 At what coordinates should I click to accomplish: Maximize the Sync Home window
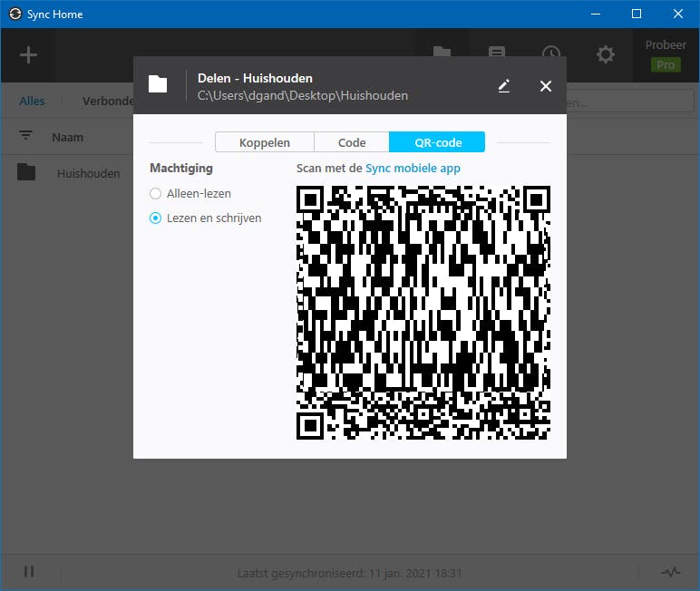point(637,14)
